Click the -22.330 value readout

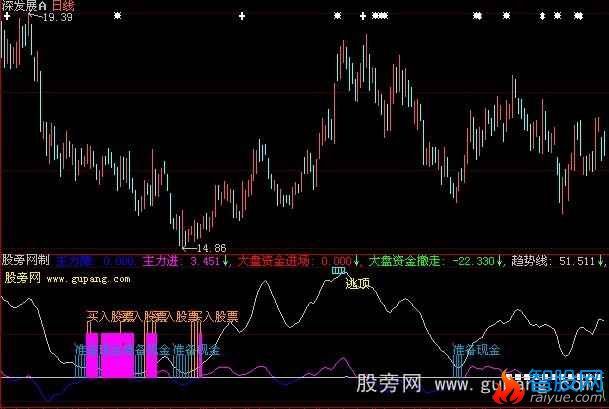pos(474,261)
